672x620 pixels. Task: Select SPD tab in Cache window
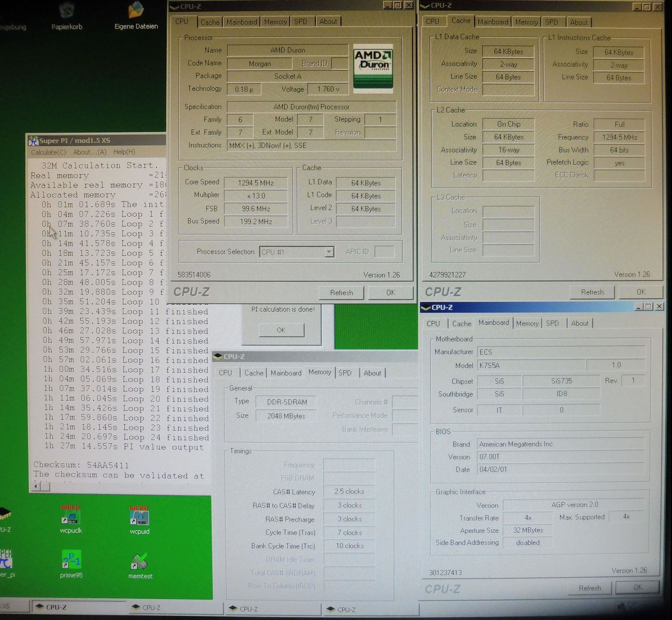click(x=551, y=22)
